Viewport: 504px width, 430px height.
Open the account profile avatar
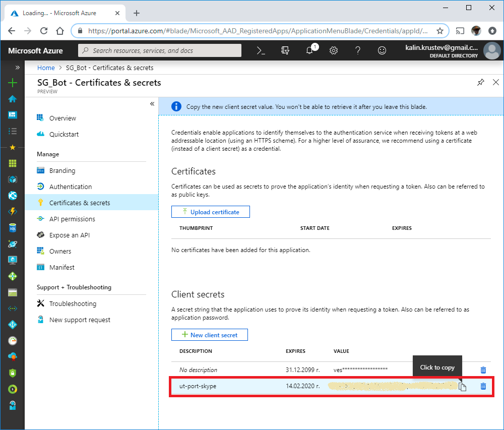click(x=492, y=50)
